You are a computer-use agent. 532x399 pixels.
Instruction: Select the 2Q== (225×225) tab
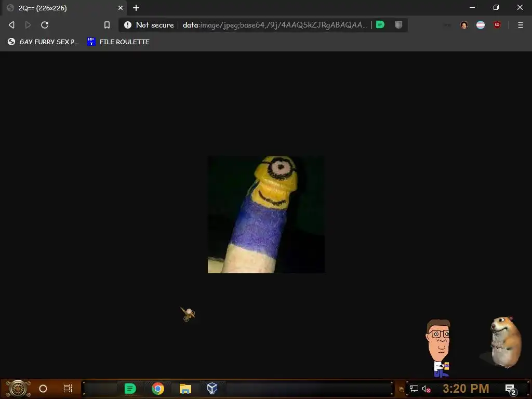[64, 8]
